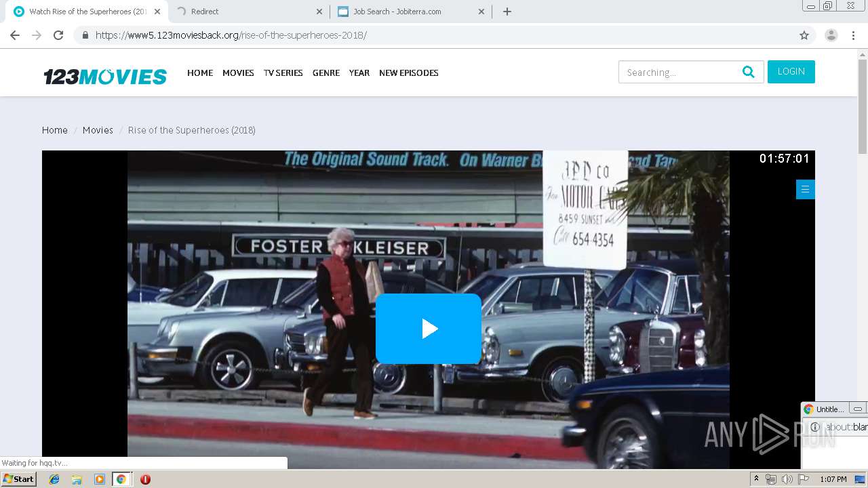
Task: Open the volume speaker tray icon
Action: pyautogui.click(x=787, y=479)
